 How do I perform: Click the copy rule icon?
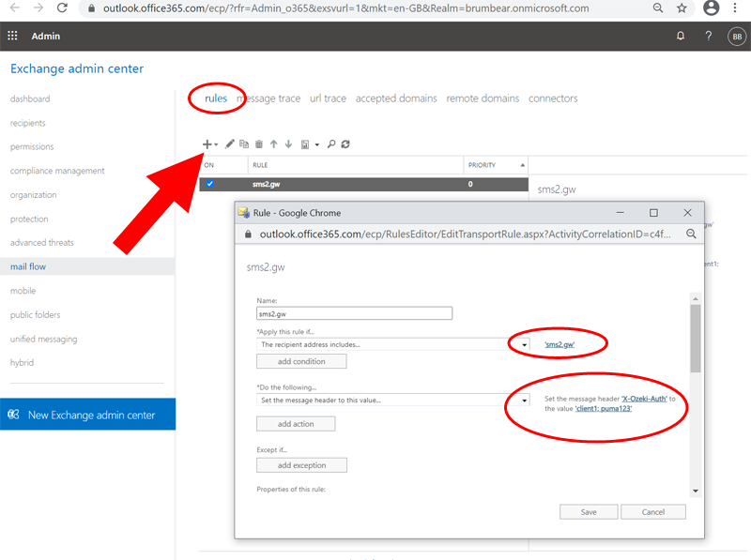pos(244,144)
